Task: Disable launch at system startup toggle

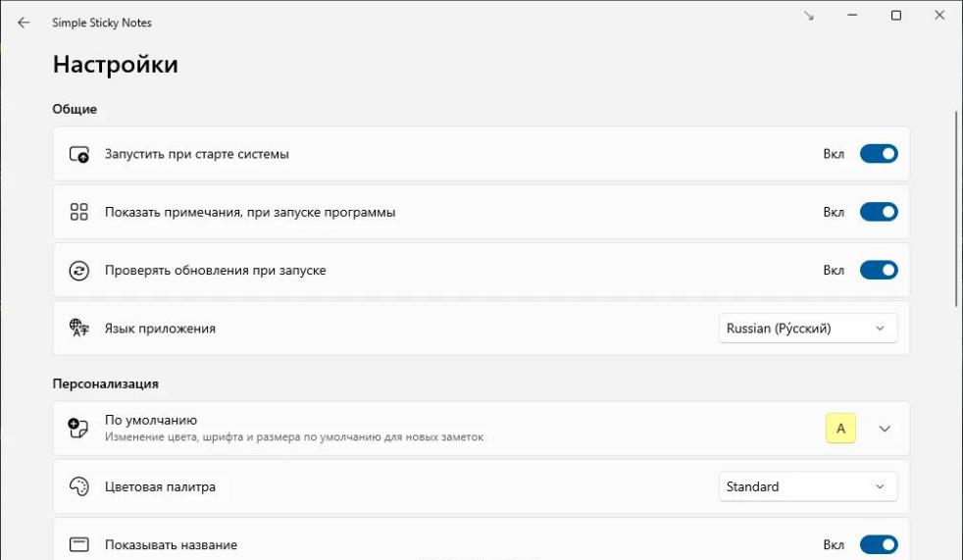Action: (879, 154)
